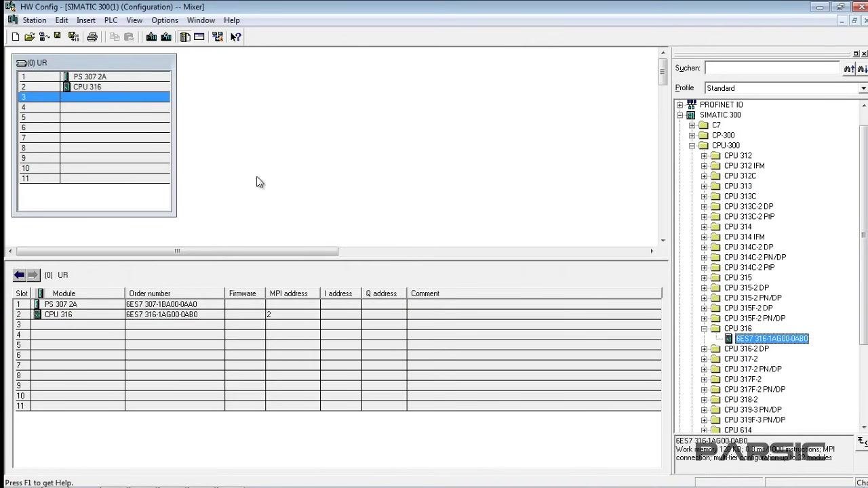Open the Window menu
This screenshot has height=488, width=868.
[x=201, y=20]
